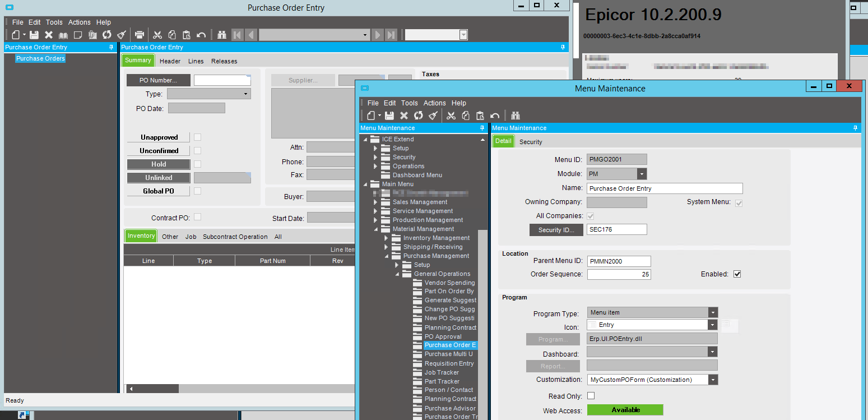Select Requisition Entry in the menu tree
Viewport: 868px width, 420px height.
click(449, 363)
